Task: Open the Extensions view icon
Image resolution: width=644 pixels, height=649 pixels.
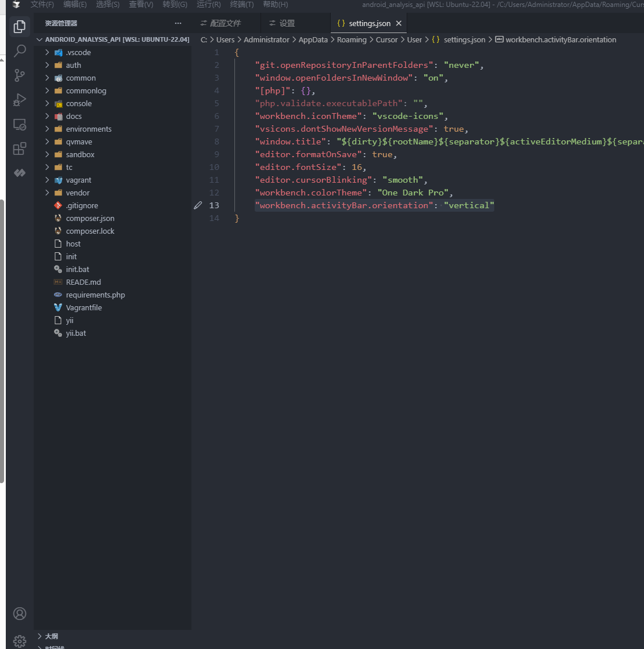Action: pos(20,148)
